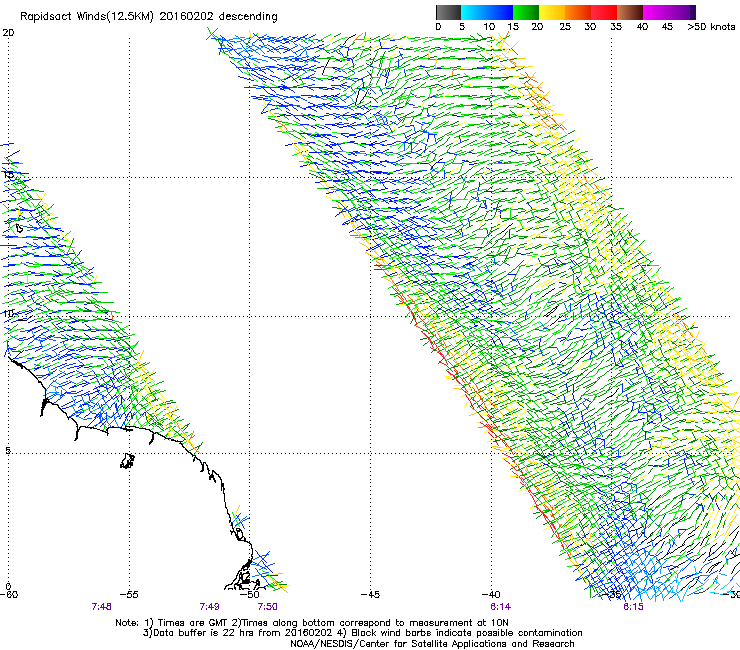Click the longitude axis label '-60'
Image resolution: width=740 pixels, height=650 pixels.
tap(9, 595)
